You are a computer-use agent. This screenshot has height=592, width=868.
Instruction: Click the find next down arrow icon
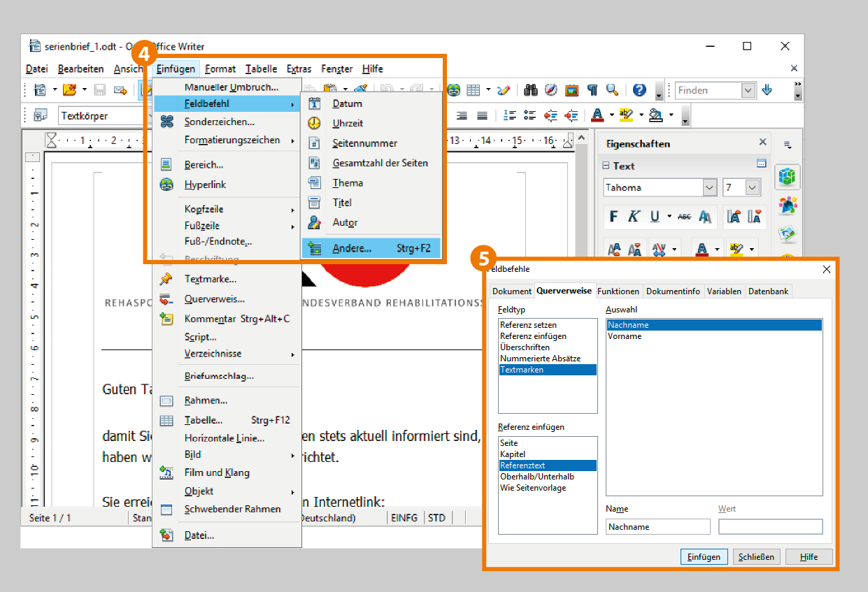point(767,90)
